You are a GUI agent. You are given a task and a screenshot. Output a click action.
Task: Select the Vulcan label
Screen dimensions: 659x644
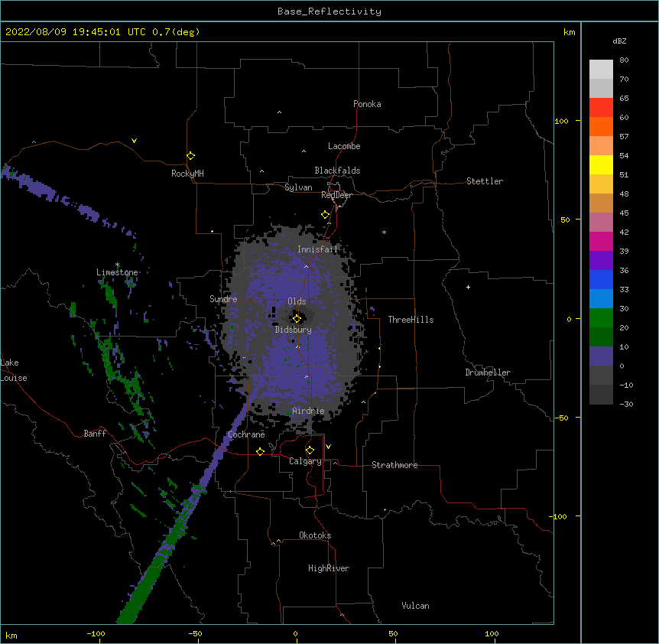(415, 606)
